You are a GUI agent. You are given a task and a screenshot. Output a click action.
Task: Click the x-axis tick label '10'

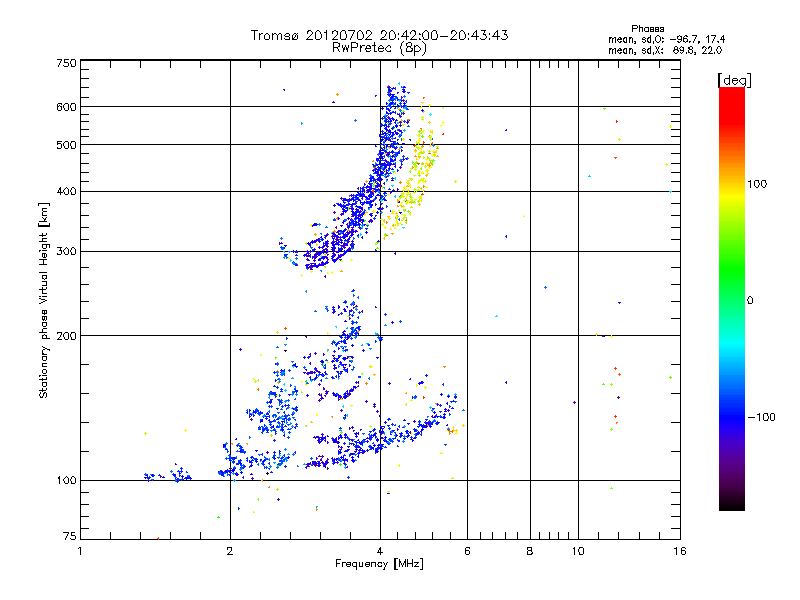(578, 551)
